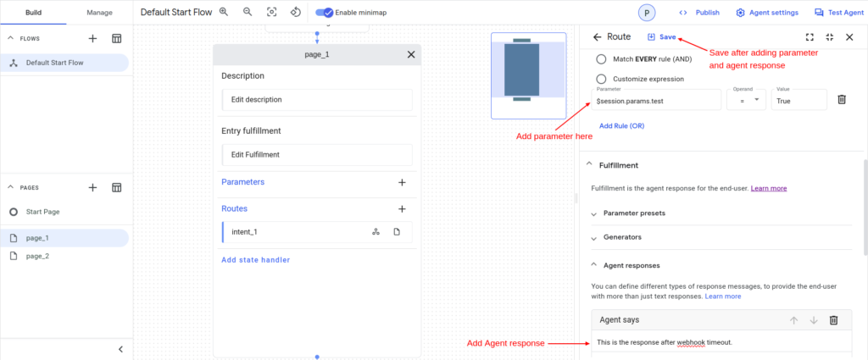The image size is (868, 360).
Task: Go back from the Route panel
Action: [598, 37]
